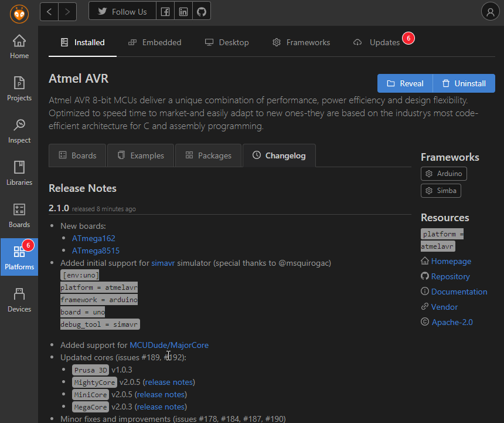Click the MegaCore code label

coord(90,407)
